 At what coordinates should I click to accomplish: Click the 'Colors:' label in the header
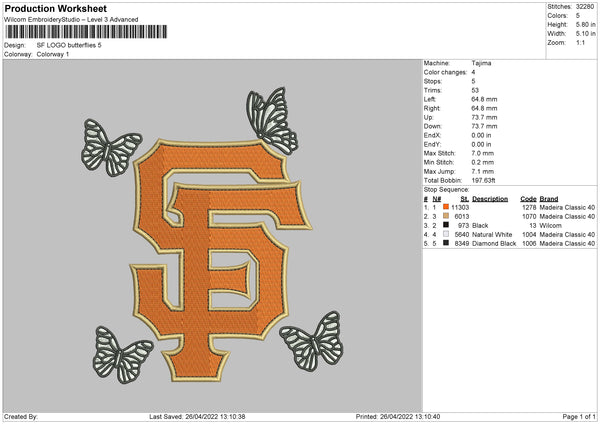557,16
